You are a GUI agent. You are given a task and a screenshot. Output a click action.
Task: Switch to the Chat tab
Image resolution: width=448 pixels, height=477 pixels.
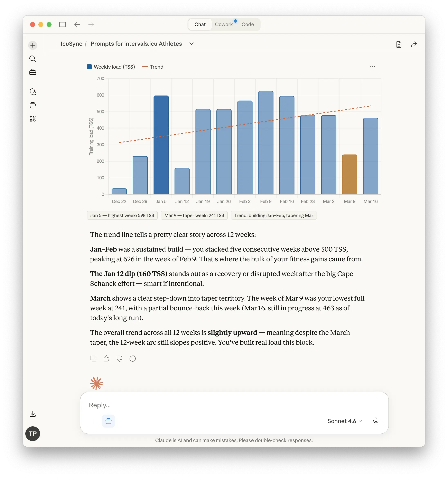pyautogui.click(x=200, y=25)
